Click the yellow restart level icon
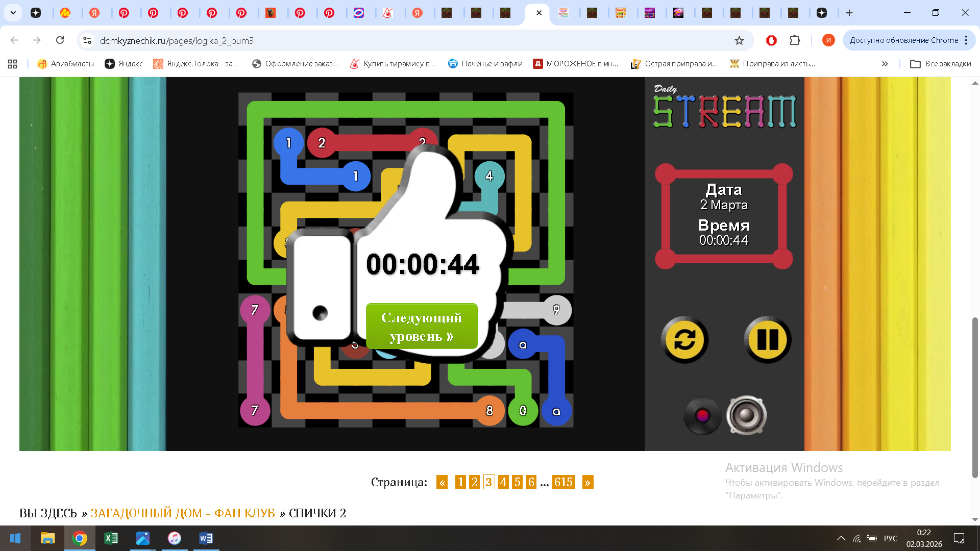 tap(684, 340)
